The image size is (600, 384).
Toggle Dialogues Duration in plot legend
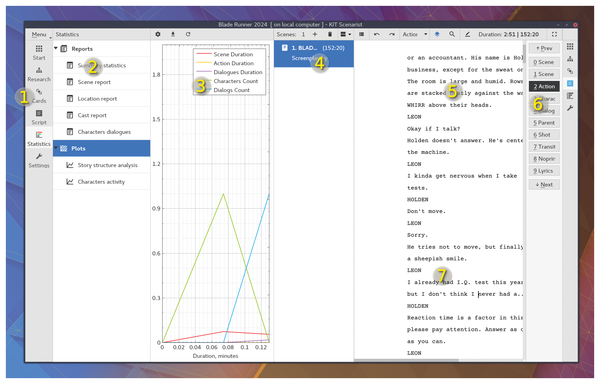[229, 72]
